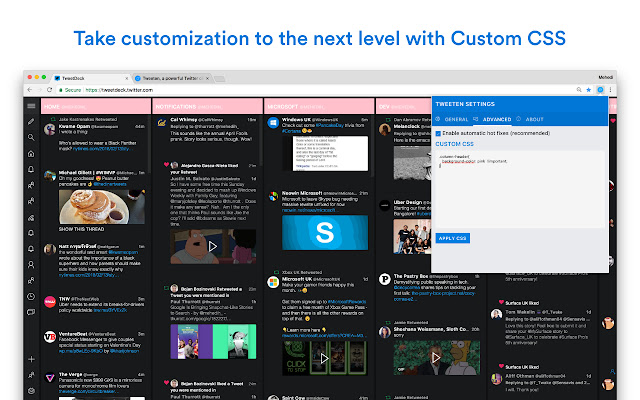Open a new browser tab
This screenshot has width=640, height=400.
pos(220,79)
